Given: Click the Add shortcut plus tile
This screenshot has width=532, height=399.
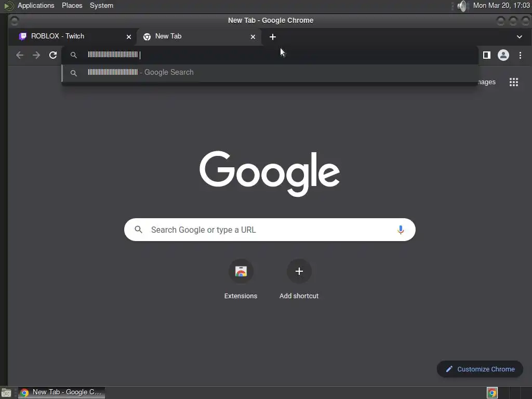Looking at the screenshot, I should [x=299, y=271].
